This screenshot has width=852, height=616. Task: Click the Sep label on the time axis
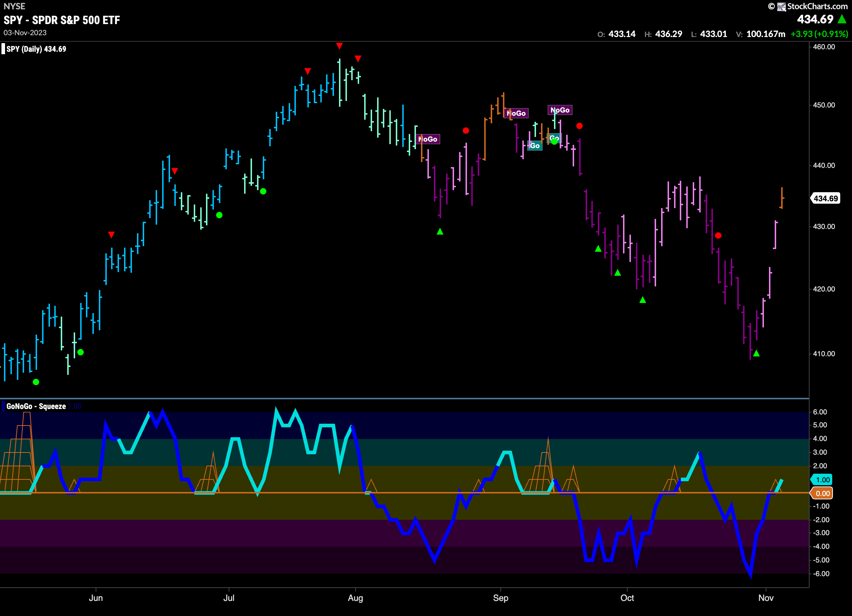(500, 598)
